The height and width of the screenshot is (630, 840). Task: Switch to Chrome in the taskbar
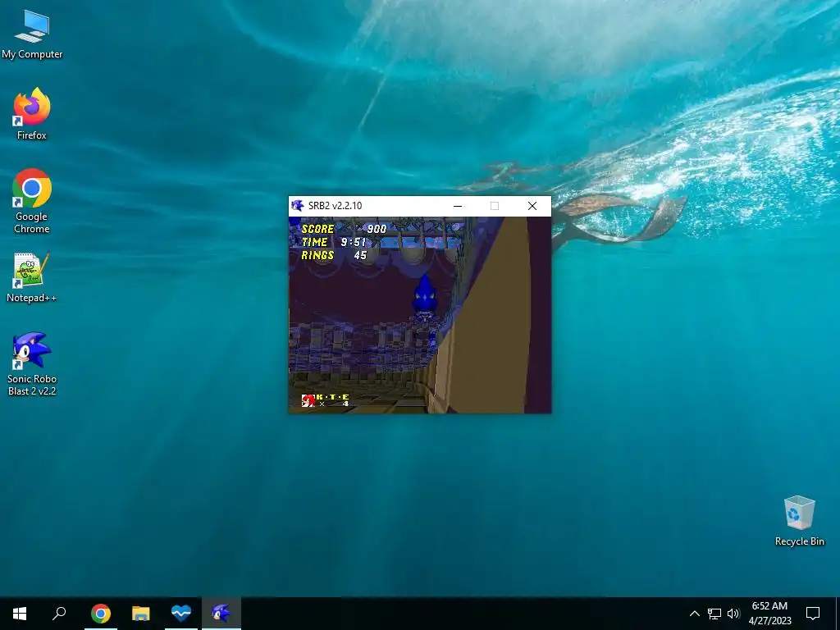click(101, 614)
